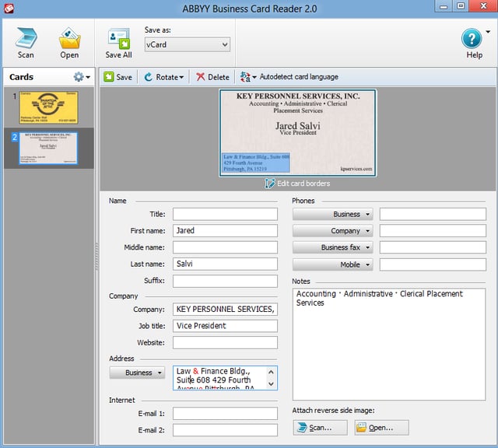Open Cards panel gear settings menu
The height and width of the screenshot is (448, 498).
82,77
